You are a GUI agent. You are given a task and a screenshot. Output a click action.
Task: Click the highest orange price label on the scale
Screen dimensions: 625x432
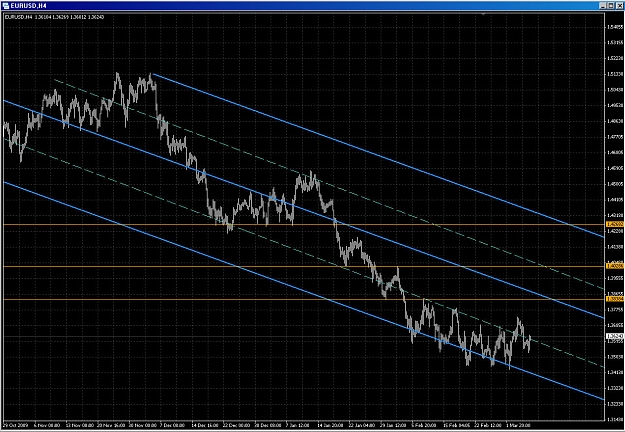(x=614, y=224)
